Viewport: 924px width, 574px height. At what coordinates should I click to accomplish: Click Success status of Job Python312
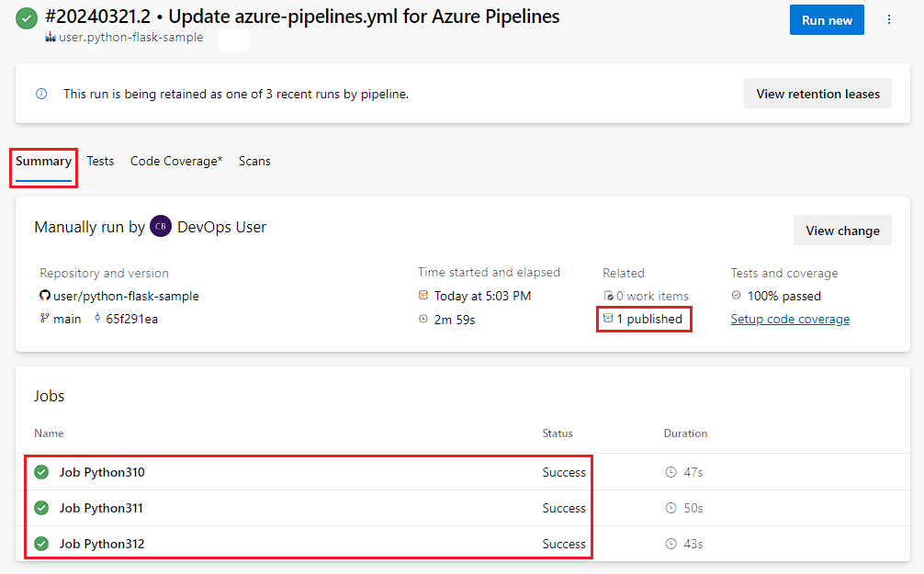564,544
